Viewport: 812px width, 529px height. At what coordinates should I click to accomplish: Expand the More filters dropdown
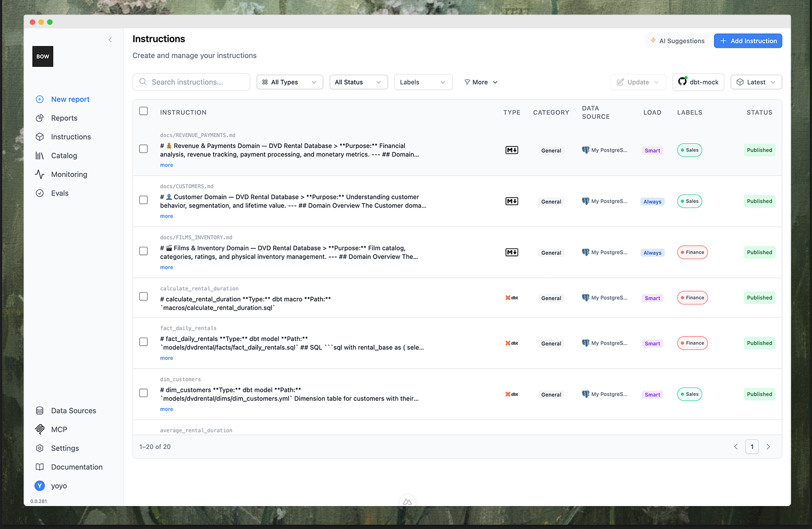[481, 82]
